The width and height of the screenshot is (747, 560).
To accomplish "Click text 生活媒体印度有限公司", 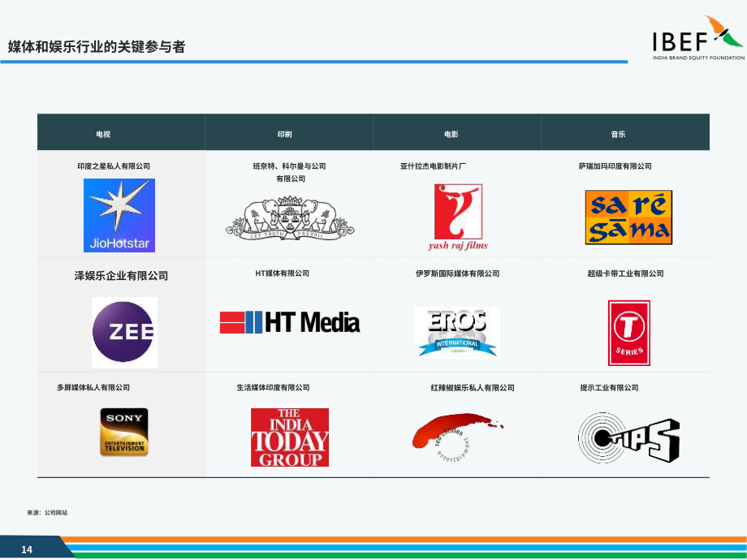I will (273, 388).
